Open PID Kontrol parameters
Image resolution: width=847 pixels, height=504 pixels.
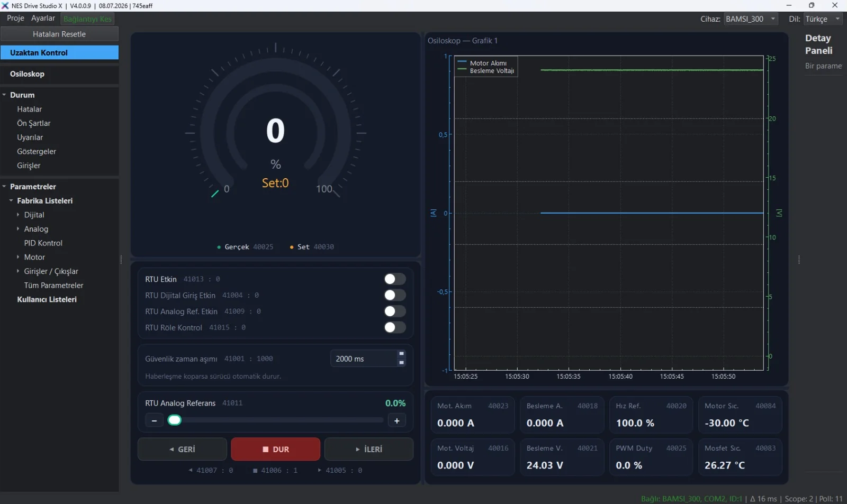[43, 243]
